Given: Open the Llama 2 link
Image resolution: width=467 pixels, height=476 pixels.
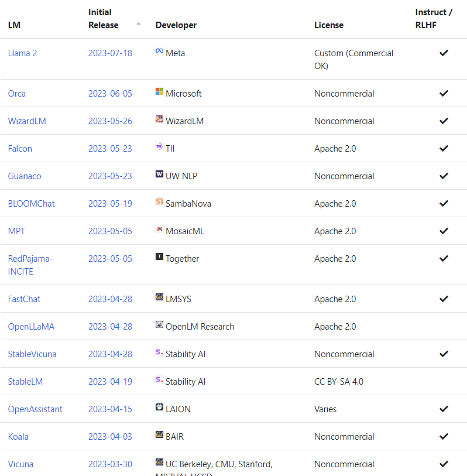Looking at the screenshot, I should coord(23,53).
